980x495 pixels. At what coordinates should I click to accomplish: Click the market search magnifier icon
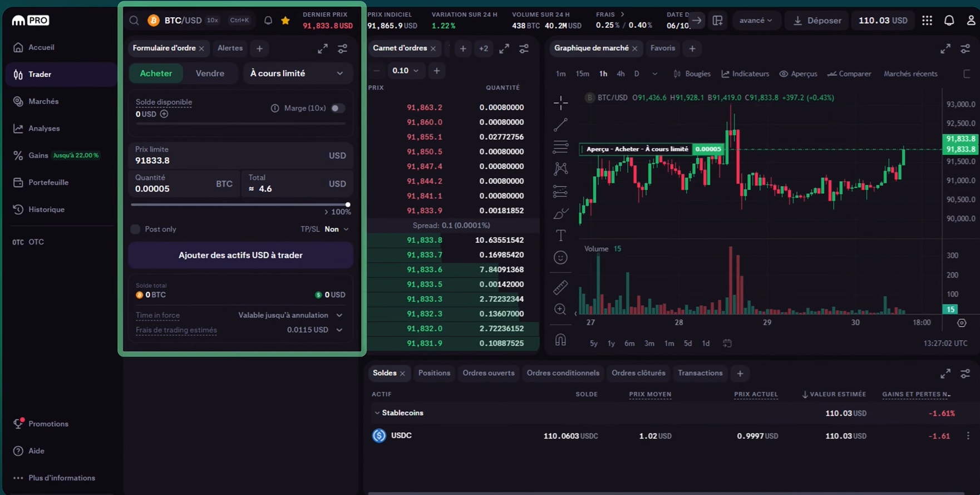click(x=134, y=21)
